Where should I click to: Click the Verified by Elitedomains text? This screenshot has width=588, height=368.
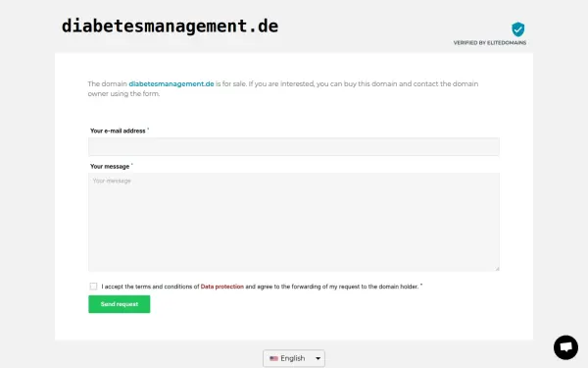(x=490, y=43)
